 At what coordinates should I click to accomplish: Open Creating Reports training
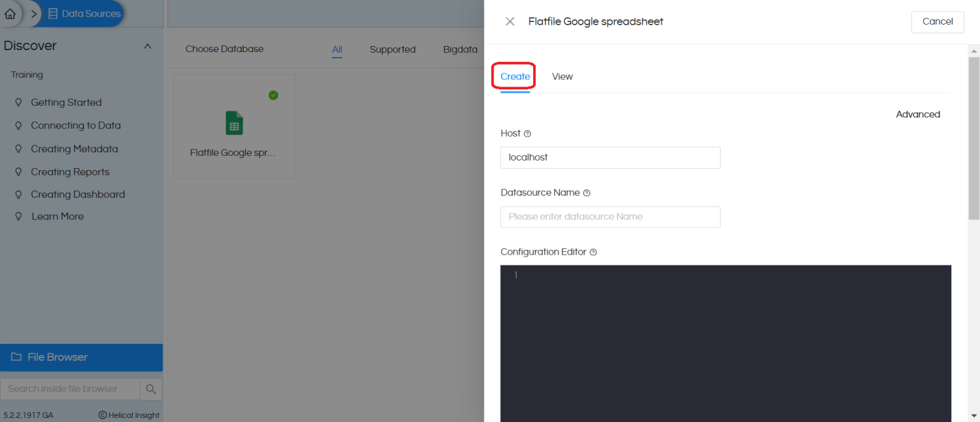70,172
